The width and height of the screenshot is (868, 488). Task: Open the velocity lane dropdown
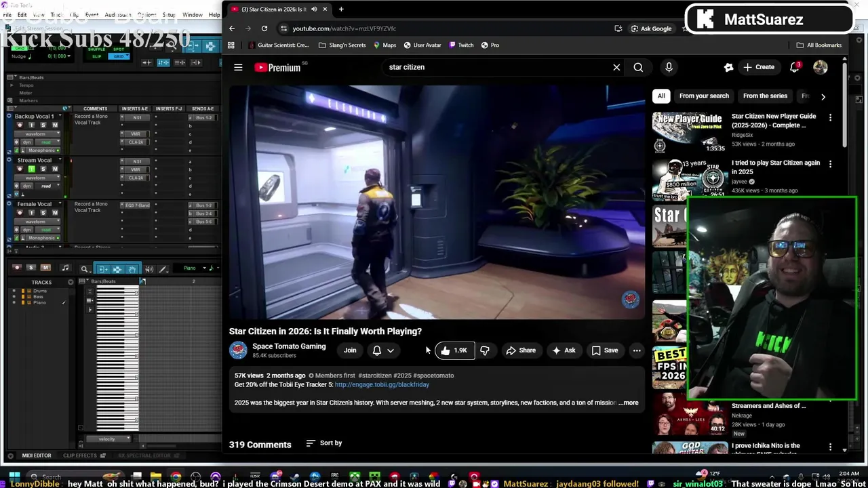pos(107,439)
